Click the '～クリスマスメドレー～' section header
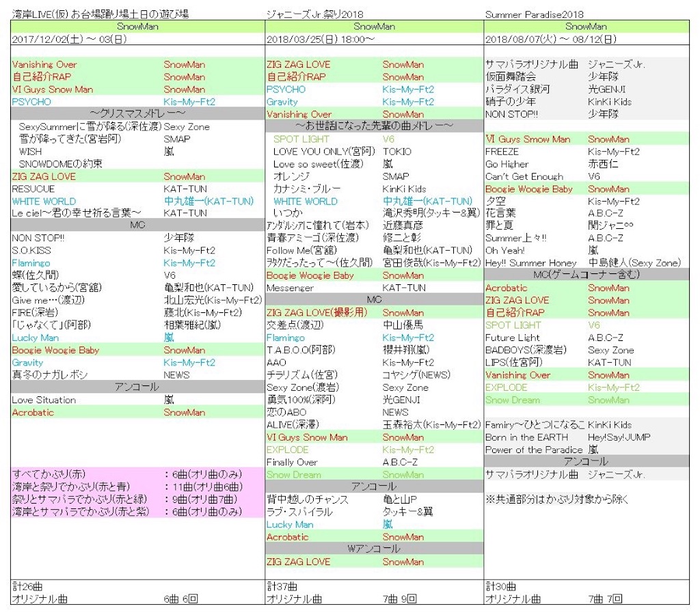The height and width of the screenshot is (615, 700). 137,114
